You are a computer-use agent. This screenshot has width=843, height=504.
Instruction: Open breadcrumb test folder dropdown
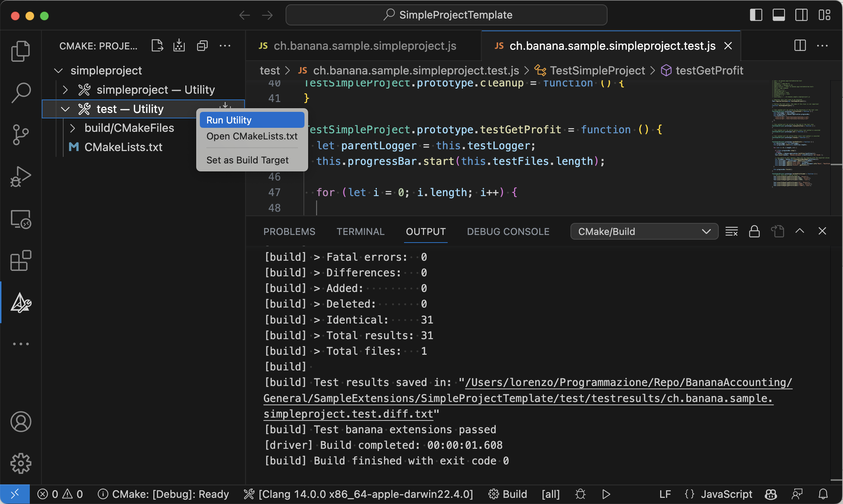270,70
